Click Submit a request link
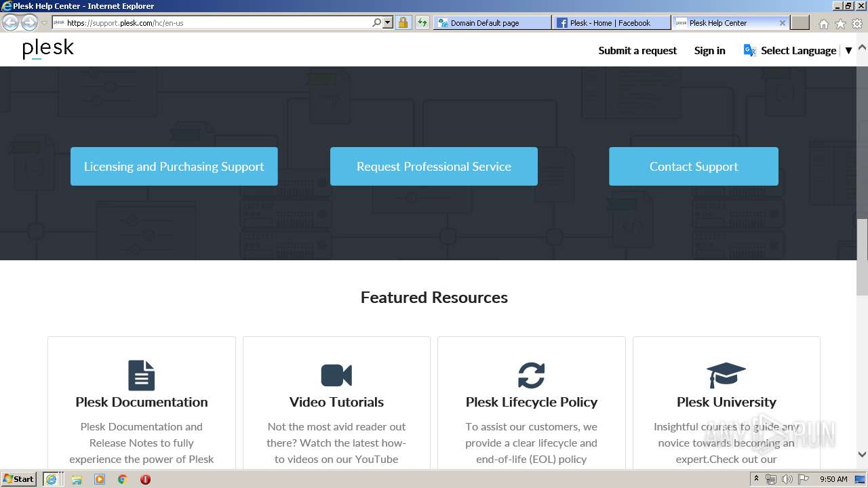 point(637,50)
